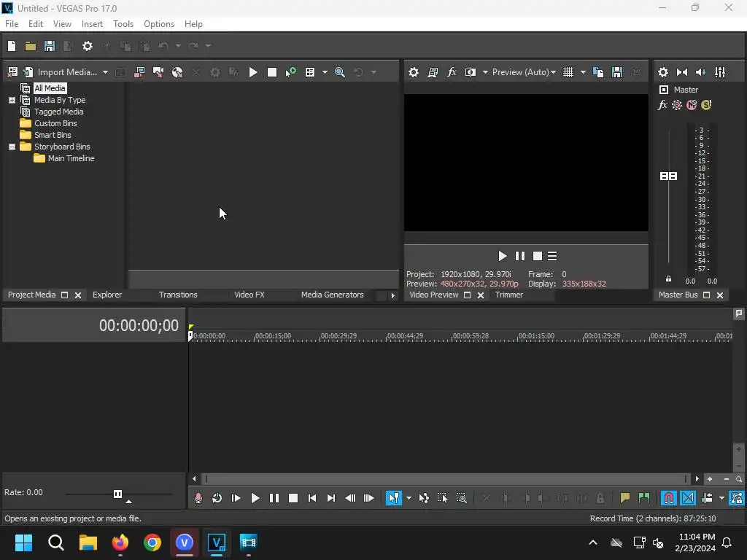Screen dimensions: 747x560
Task: Toggle Enable Snapping magnet icon
Action: (669, 498)
